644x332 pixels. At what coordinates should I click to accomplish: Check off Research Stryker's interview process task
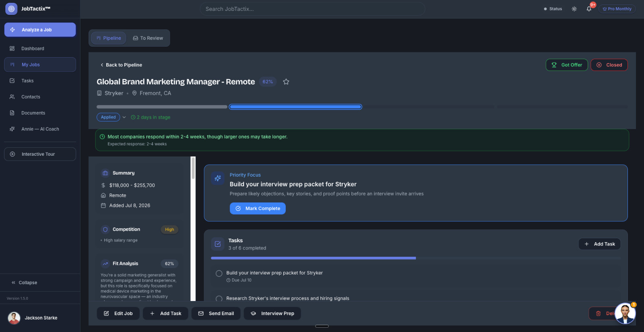pyautogui.click(x=219, y=299)
